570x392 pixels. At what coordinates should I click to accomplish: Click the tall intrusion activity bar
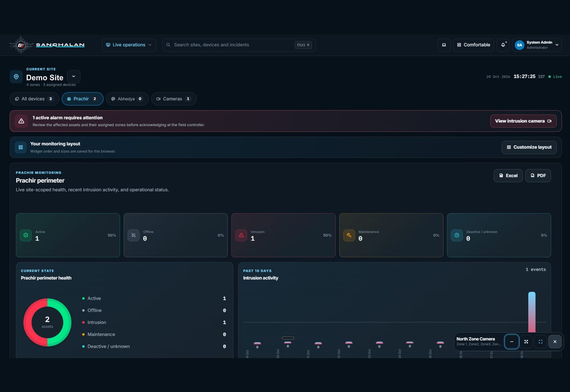point(532,312)
